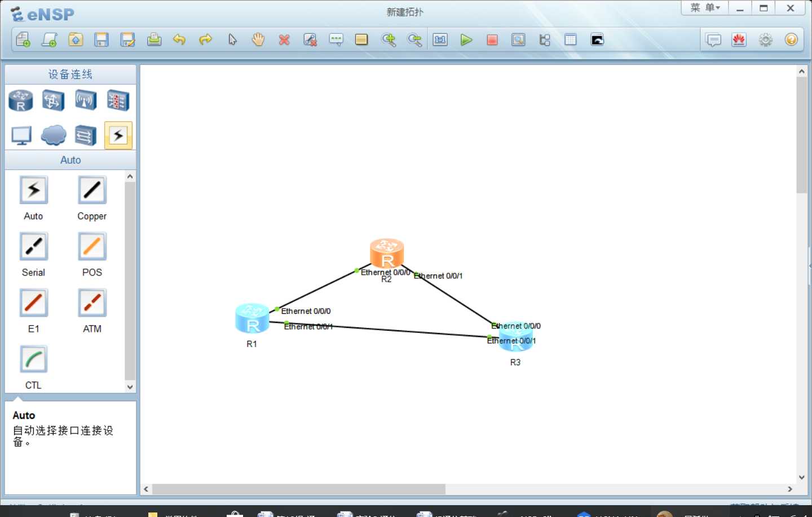
Task: Click the R2 Ethernet 0/0/1 label
Action: pos(438,276)
